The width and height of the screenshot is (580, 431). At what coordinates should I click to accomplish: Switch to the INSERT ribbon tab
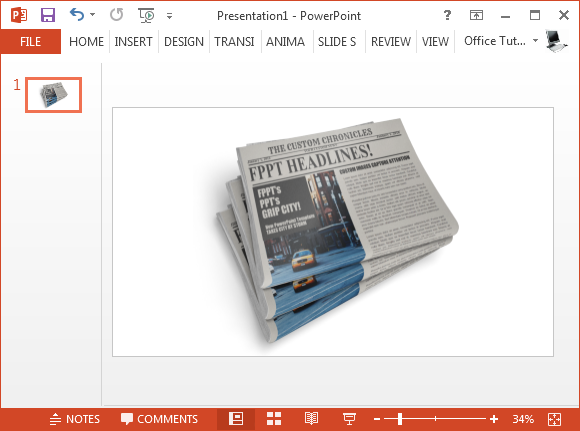[x=134, y=41]
